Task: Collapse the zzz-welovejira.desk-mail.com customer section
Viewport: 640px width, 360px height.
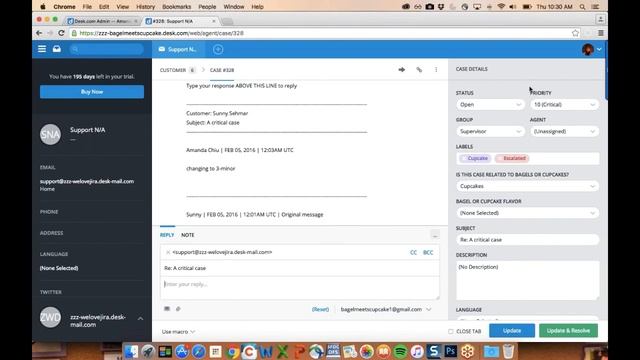Action: click(x=140, y=319)
